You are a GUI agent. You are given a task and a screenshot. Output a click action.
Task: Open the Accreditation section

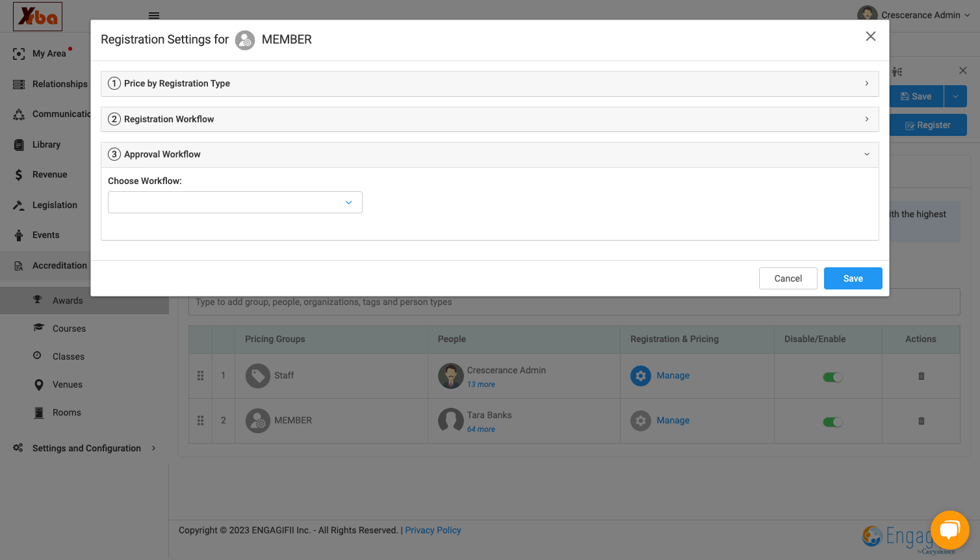pyautogui.click(x=60, y=265)
